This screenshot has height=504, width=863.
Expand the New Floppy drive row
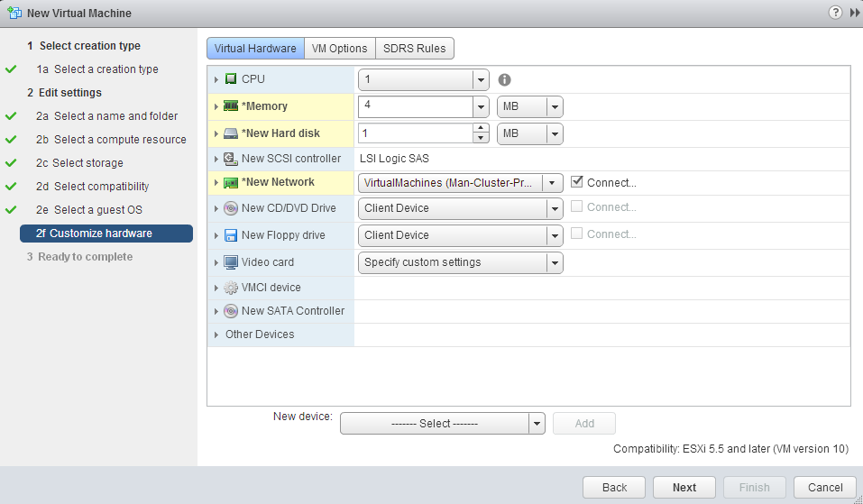click(216, 235)
